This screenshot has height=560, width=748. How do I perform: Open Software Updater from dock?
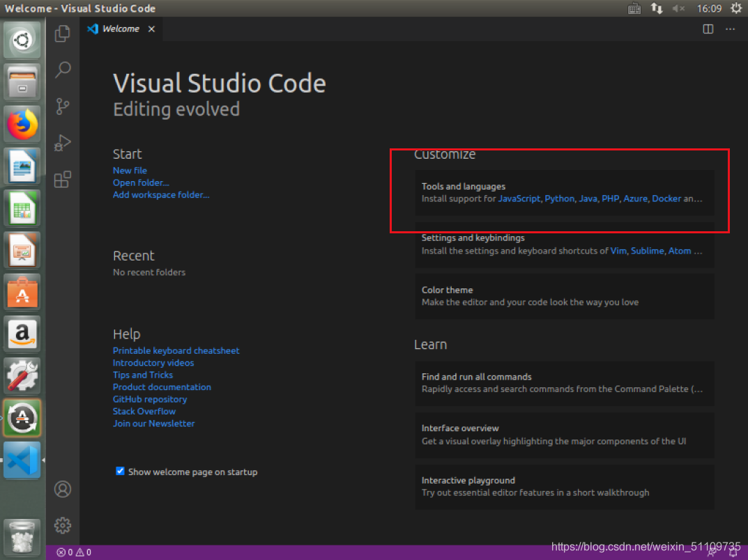pos(22,417)
